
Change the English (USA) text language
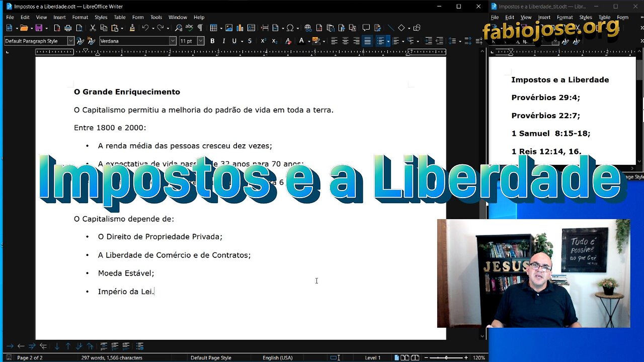click(x=278, y=358)
